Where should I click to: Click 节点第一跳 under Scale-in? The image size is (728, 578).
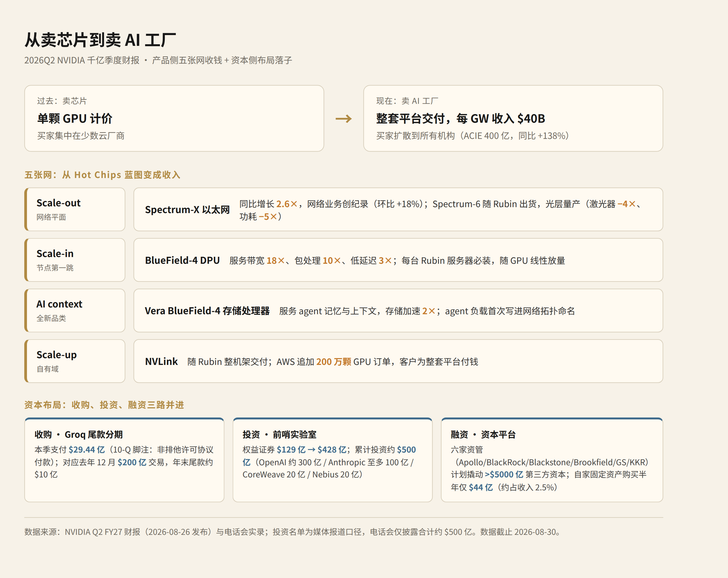(55, 268)
